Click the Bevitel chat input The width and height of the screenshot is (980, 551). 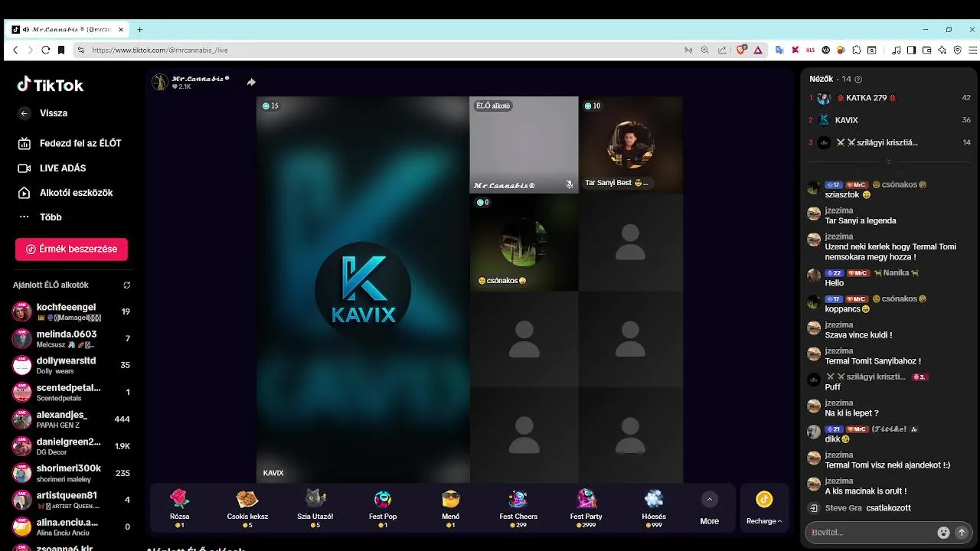(873, 532)
